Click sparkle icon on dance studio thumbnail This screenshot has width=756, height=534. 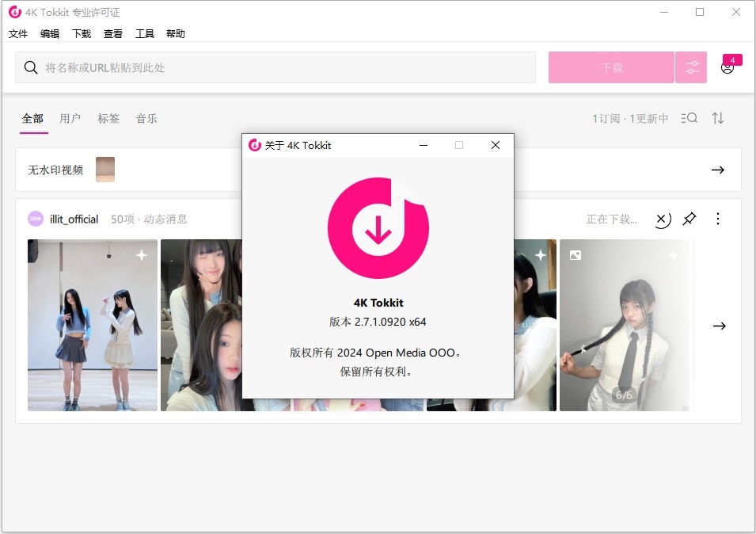coord(142,254)
